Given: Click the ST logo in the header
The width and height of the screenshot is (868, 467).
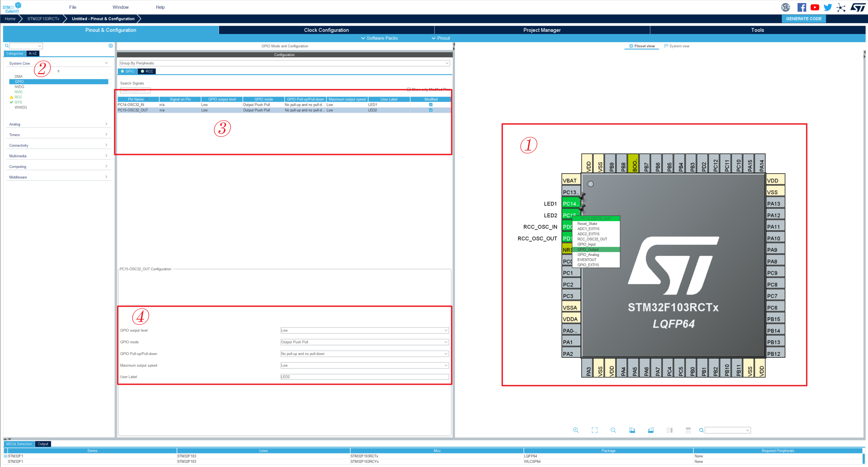Looking at the screenshot, I should [x=857, y=7].
